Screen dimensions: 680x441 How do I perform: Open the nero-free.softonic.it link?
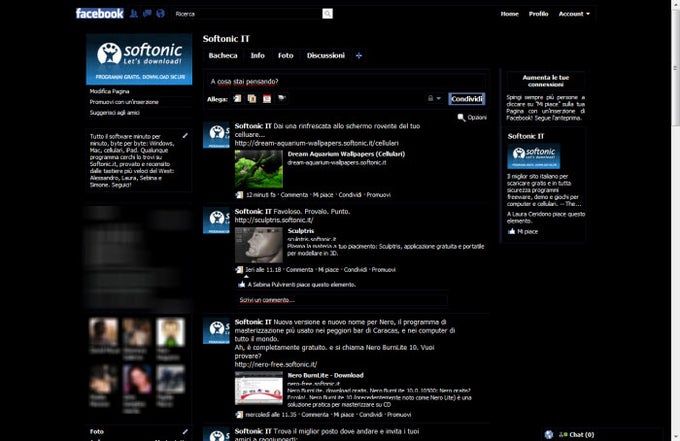(276, 364)
